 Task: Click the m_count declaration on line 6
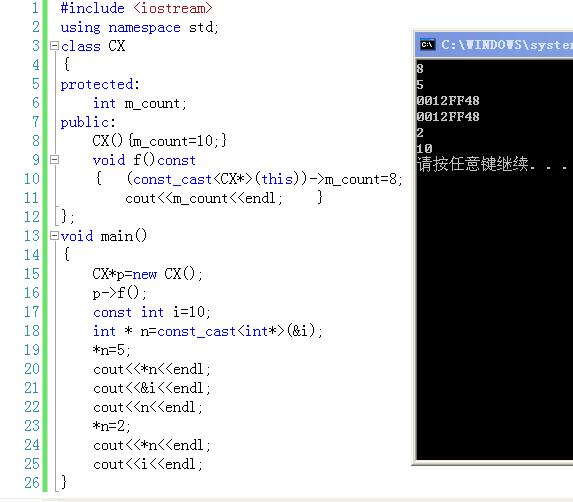pyautogui.click(x=139, y=103)
